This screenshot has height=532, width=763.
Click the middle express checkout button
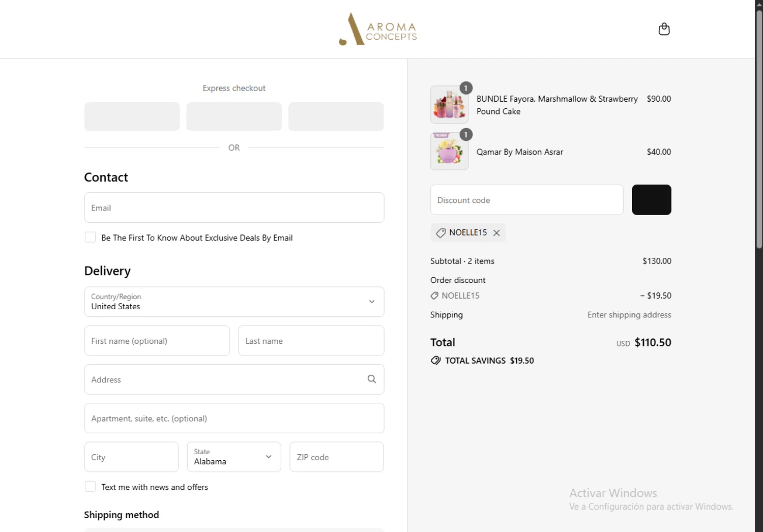(234, 116)
